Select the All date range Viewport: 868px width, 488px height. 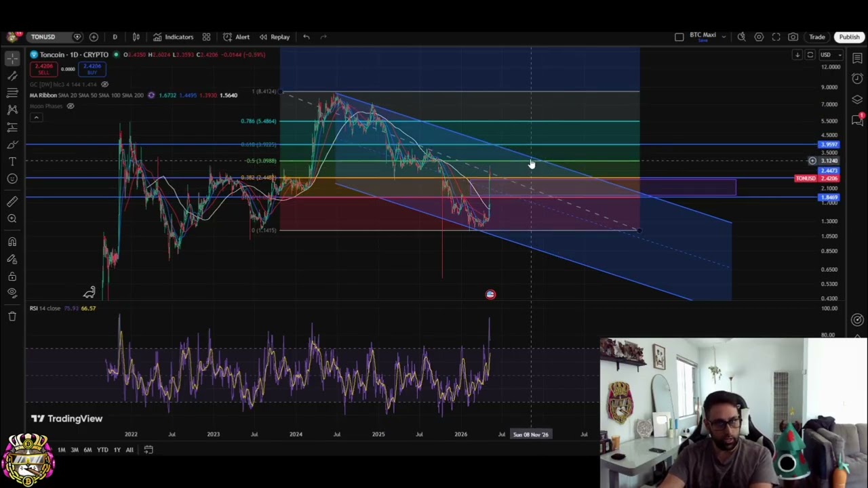coord(129,449)
